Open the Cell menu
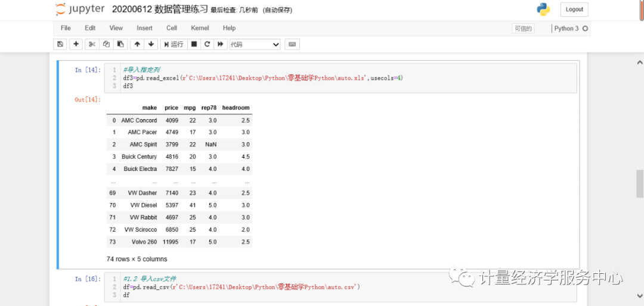 click(172, 28)
